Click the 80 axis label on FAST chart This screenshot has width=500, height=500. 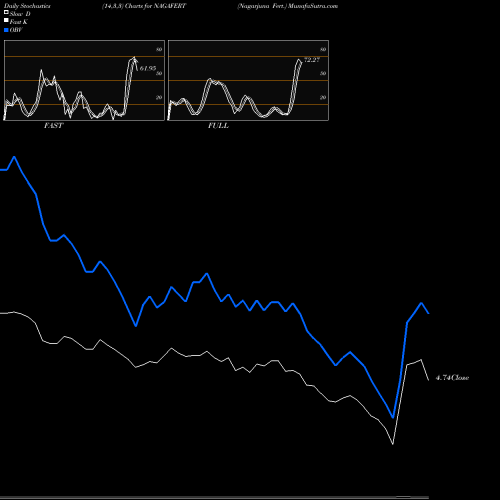pyautogui.click(x=159, y=49)
